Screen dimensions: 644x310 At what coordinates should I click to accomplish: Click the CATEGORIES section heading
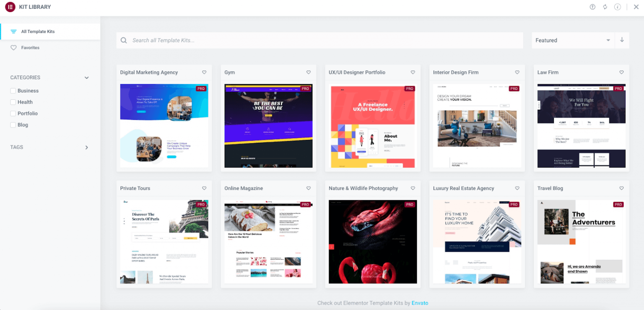pos(25,78)
